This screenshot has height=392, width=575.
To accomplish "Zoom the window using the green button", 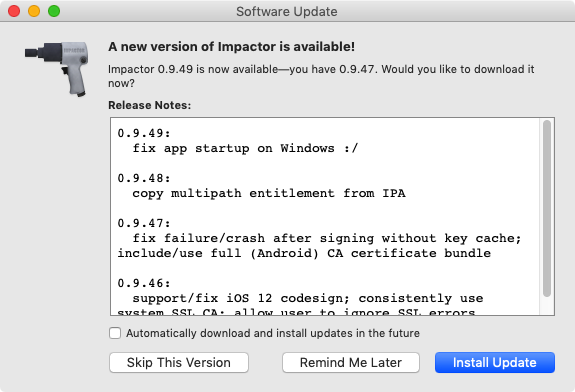I will [54, 11].
